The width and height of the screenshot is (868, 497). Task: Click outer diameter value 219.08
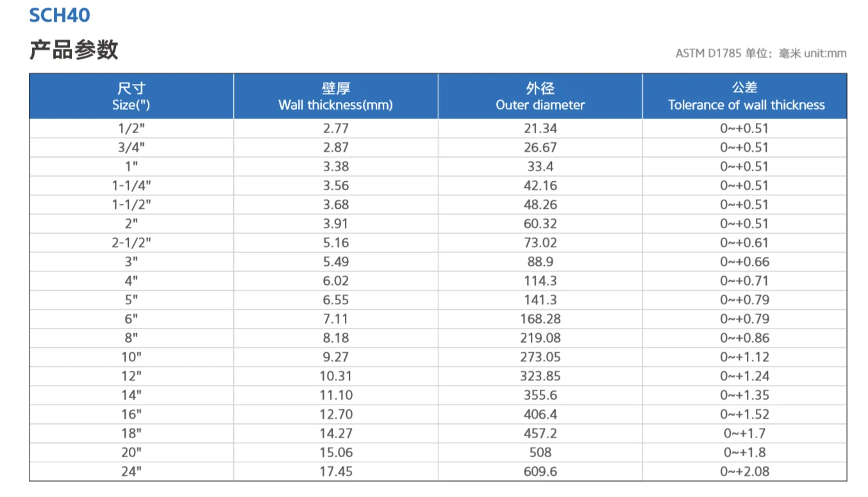click(x=540, y=338)
